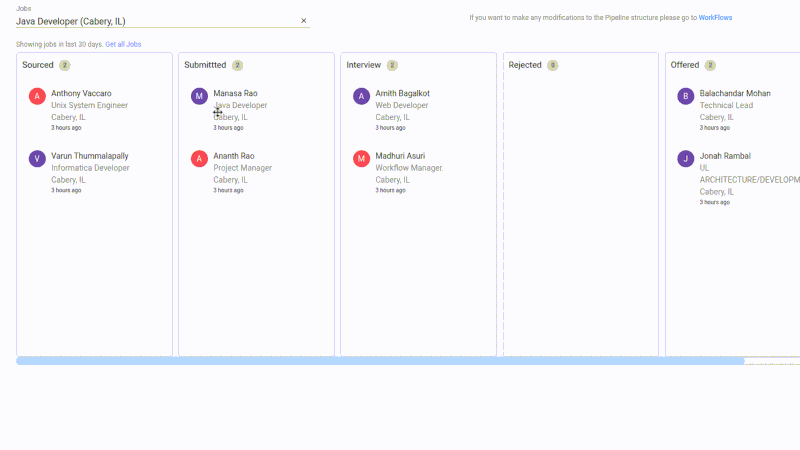
Task: Click Balachandar Mohan's avatar icon
Action: (x=685, y=96)
